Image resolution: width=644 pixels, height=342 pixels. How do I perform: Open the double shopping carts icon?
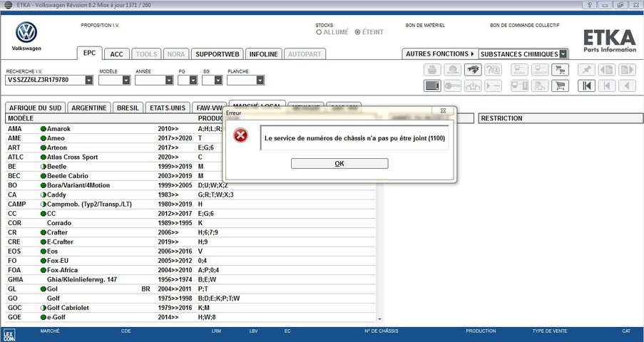coord(561,70)
